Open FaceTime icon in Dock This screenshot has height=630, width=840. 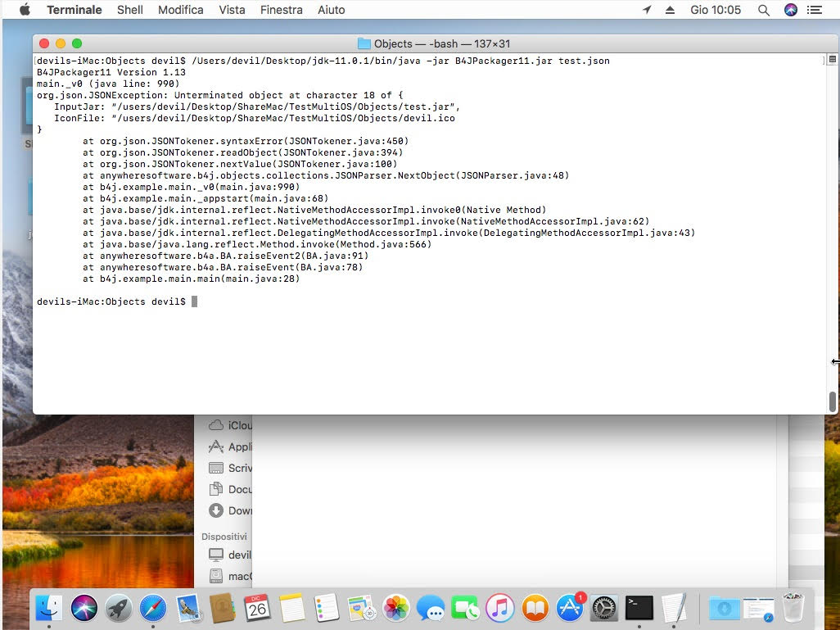pos(465,608)
